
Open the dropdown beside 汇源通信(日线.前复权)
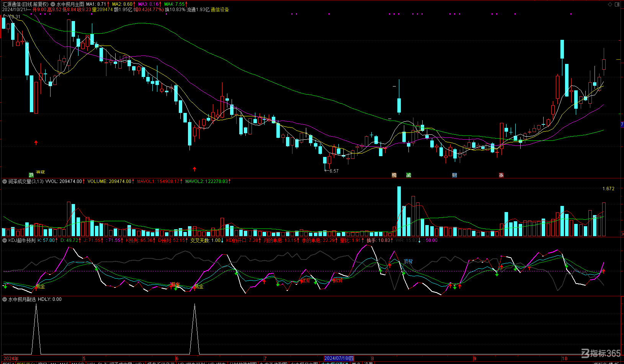(x=53, y=4)
